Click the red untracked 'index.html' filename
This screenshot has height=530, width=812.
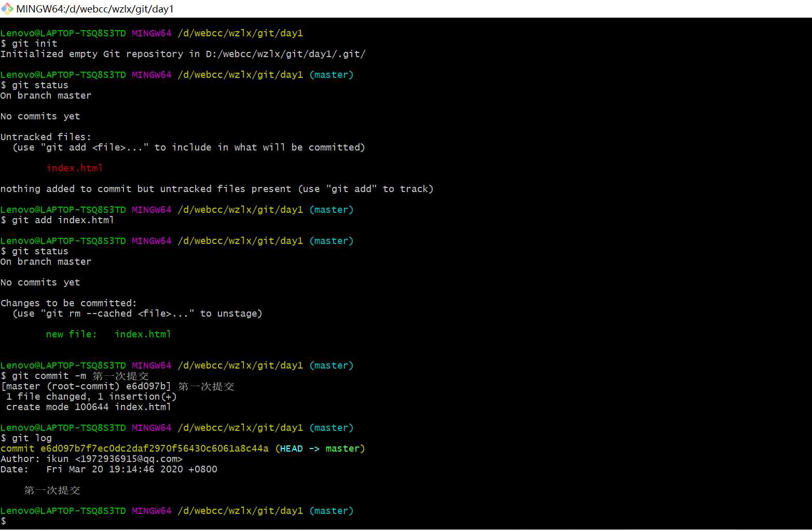point(74,168)
